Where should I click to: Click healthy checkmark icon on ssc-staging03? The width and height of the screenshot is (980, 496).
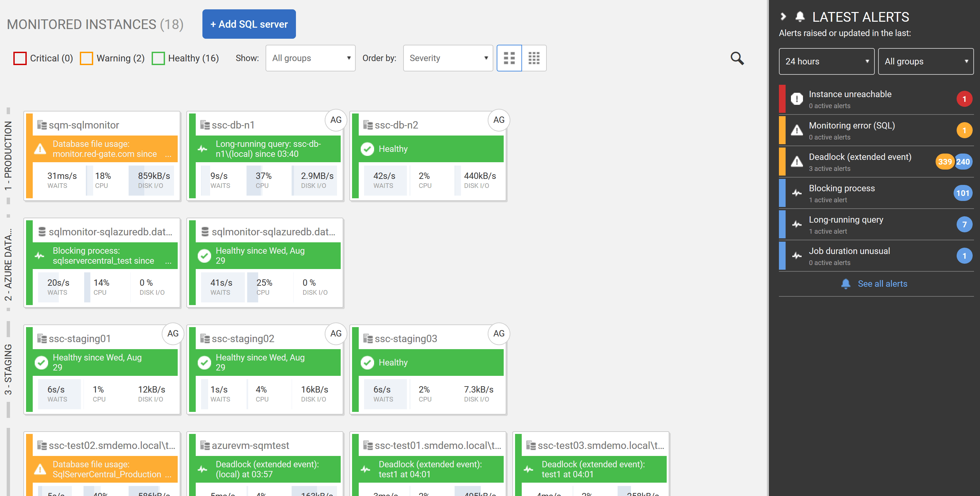point(367,362)
